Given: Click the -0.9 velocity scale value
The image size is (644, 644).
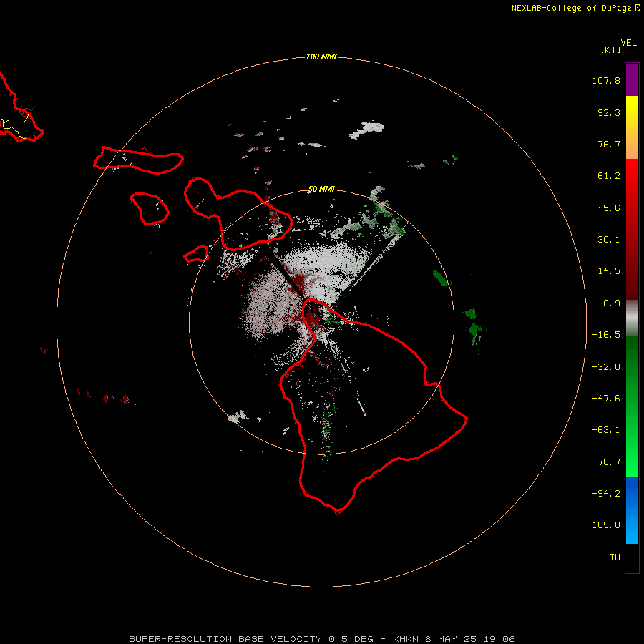Looking at the screenshot, I should pyautogui.click(x=609, y=303).
